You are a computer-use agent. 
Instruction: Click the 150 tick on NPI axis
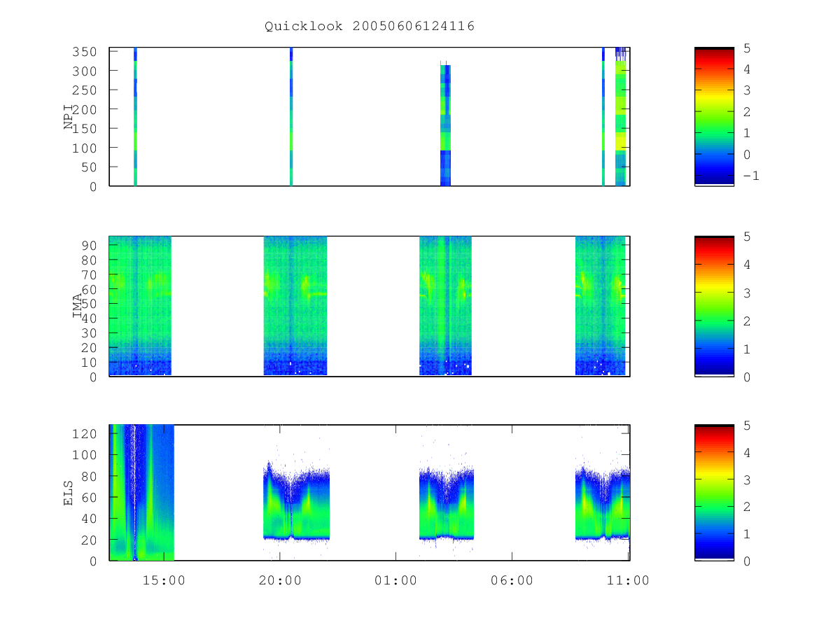click(85, 129)
